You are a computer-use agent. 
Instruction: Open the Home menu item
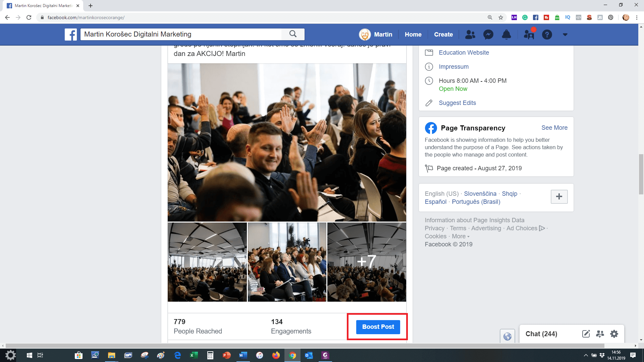413,35
